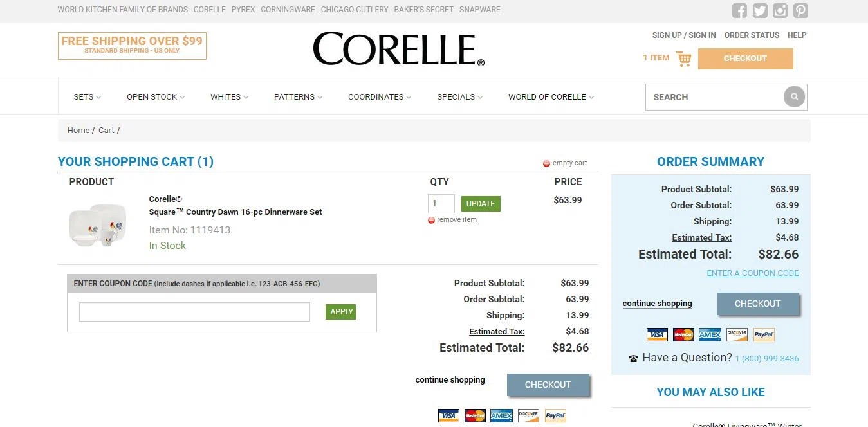
Task: Click continue shopping in Order Summary
Action: coord(658,304)
